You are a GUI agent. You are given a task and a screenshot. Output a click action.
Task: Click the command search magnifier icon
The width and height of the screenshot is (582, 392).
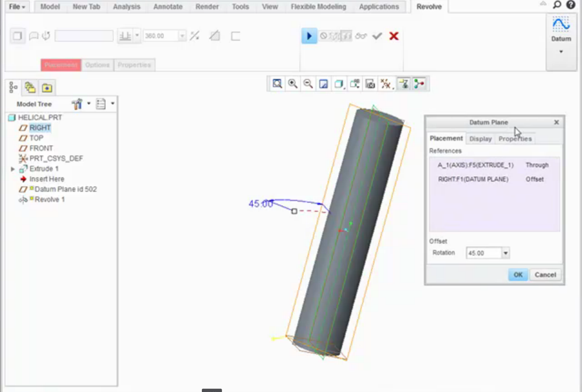(x=557, y=5)
